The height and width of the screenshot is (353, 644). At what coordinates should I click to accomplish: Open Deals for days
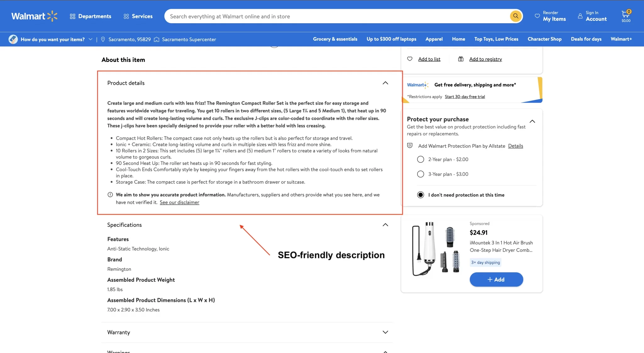(x=586, y=39)
